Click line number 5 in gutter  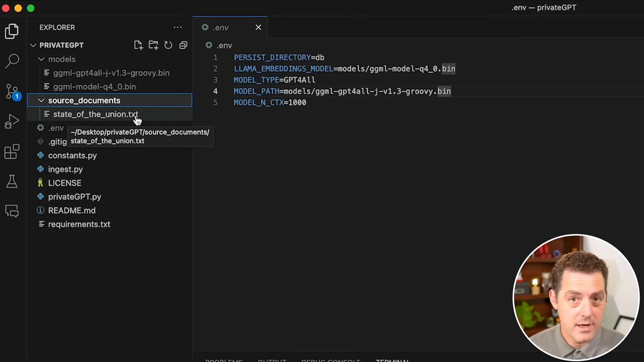(215, 103)
